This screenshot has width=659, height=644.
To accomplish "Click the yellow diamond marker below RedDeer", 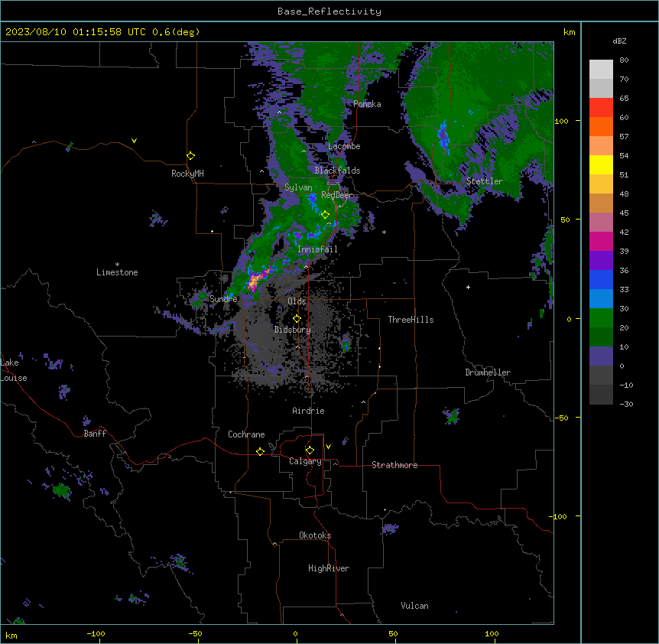I will pyautogui.click(x=326, y=215).
